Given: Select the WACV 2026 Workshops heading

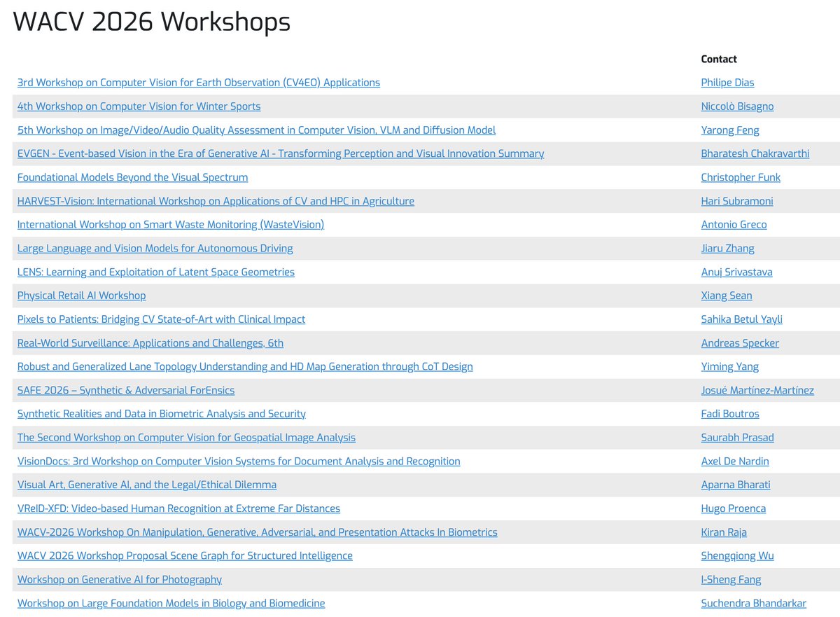Looking at the screenshot, I should (x=152, y=22).
